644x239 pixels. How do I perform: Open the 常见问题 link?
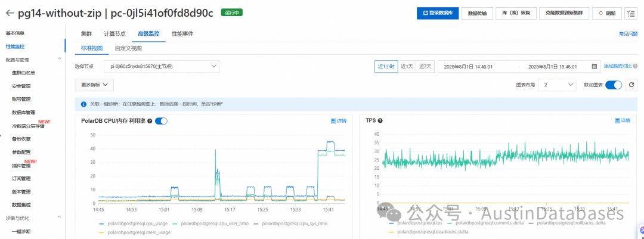628,34
